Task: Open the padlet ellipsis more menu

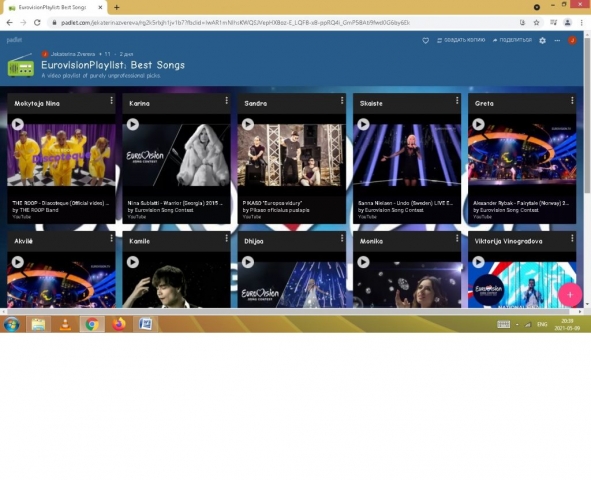Action: tap(557, 40)
